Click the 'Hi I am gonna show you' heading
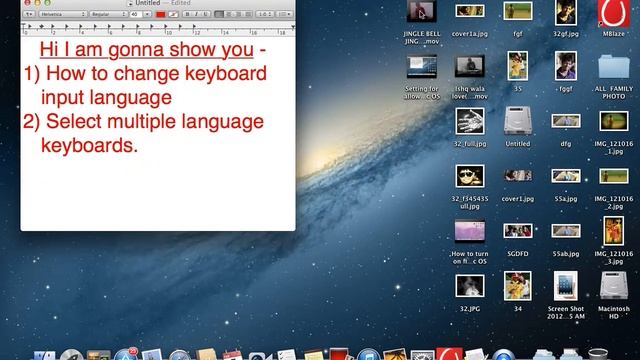The width and height of the screenshot is (640, 360). (x=147, y=50)
